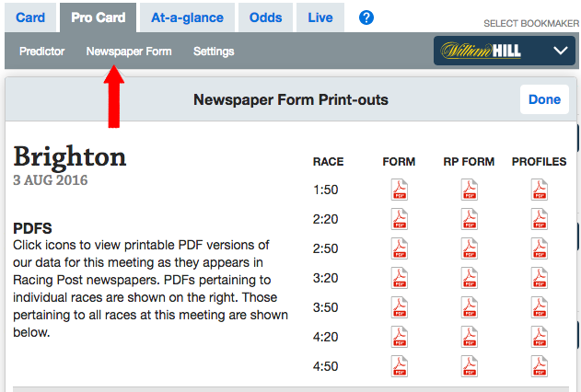The height and width of the screenshot is (392, 581).
Task: Open the 2:50 race Profiles PDF
Action: tap(540, 248)
